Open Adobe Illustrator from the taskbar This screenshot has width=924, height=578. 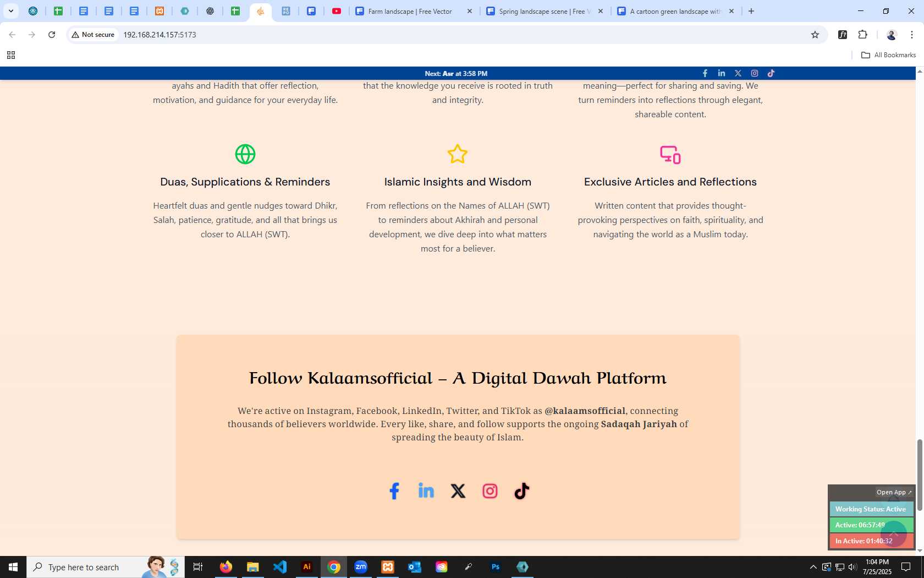tap(307, 567)
